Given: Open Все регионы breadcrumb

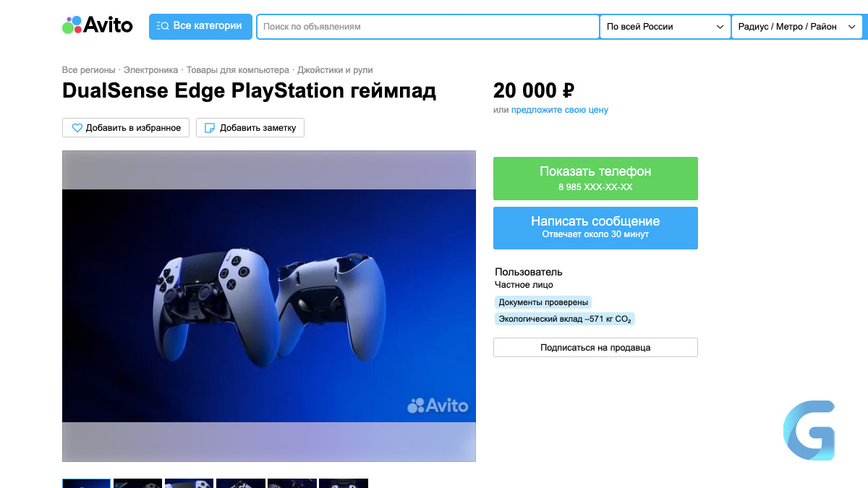Looking at the screenshot, I should tap(88, 70).
